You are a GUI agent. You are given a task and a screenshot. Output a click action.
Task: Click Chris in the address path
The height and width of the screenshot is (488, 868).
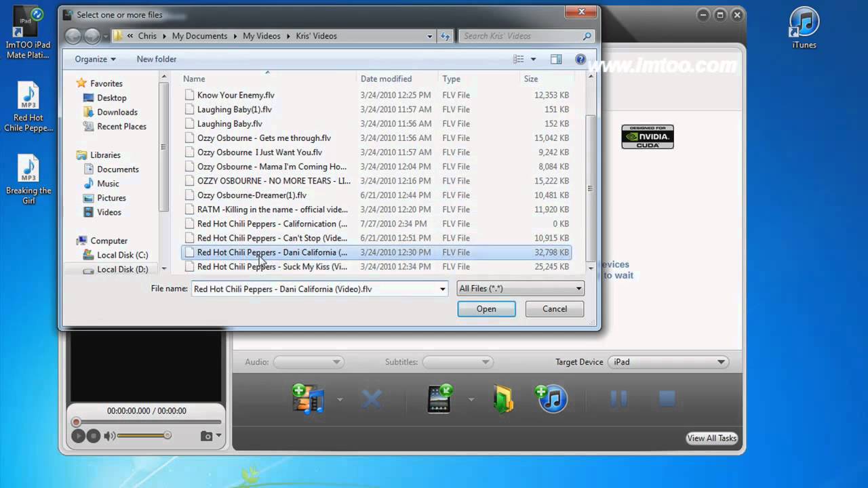coord(147,36)
